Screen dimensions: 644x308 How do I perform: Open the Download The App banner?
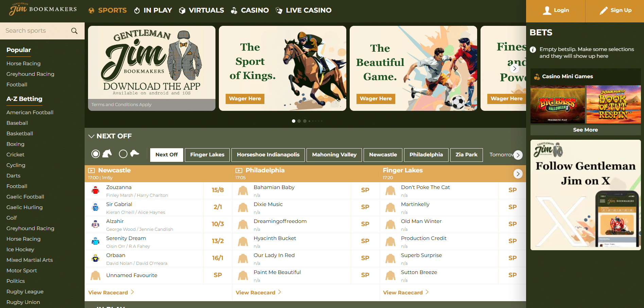click(152, 68)
